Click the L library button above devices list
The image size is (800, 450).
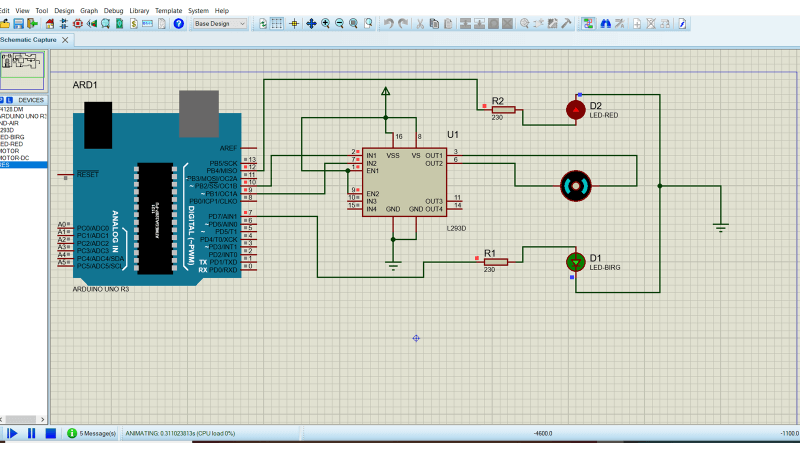click(9, 100)
